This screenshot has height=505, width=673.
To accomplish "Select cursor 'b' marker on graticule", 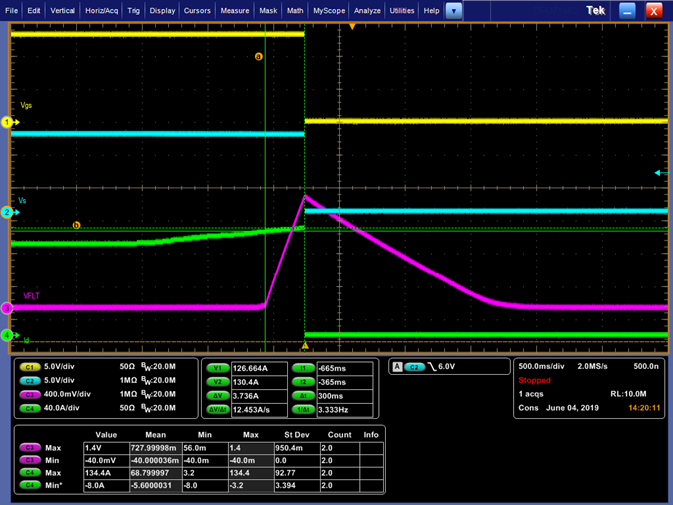I will click(x=76, y=225).
